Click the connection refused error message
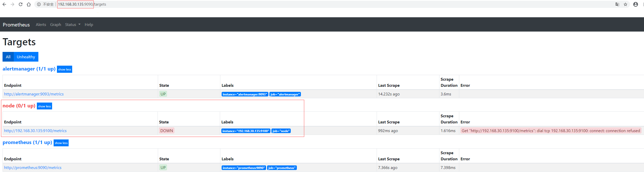Screen dimensions: 644x185 [551, 131]
